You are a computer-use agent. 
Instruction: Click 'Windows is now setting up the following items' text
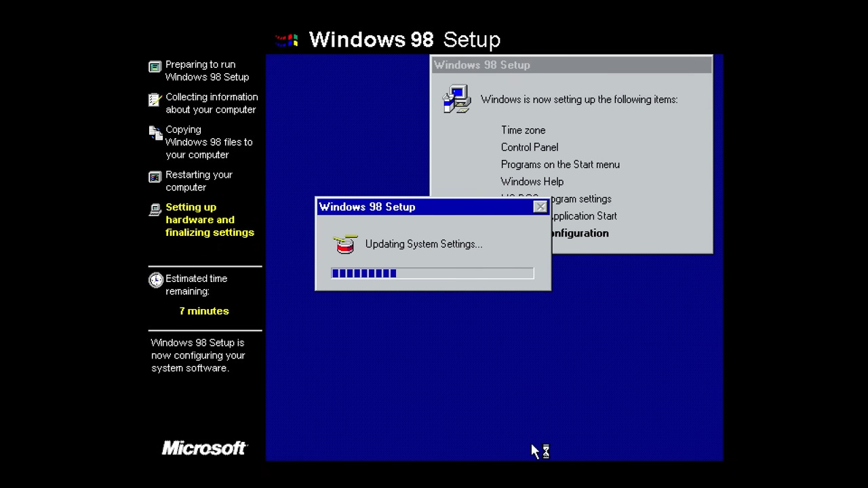[x=579, y=100]
